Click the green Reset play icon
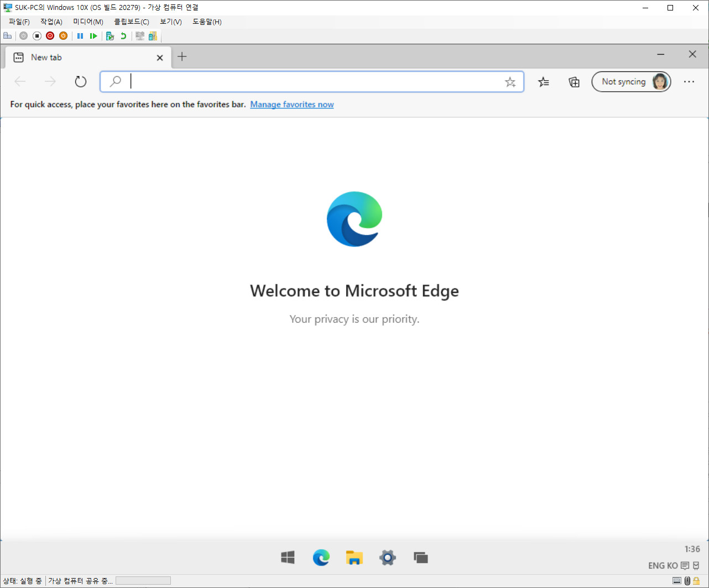709x588 pixels. click(93, 36)
